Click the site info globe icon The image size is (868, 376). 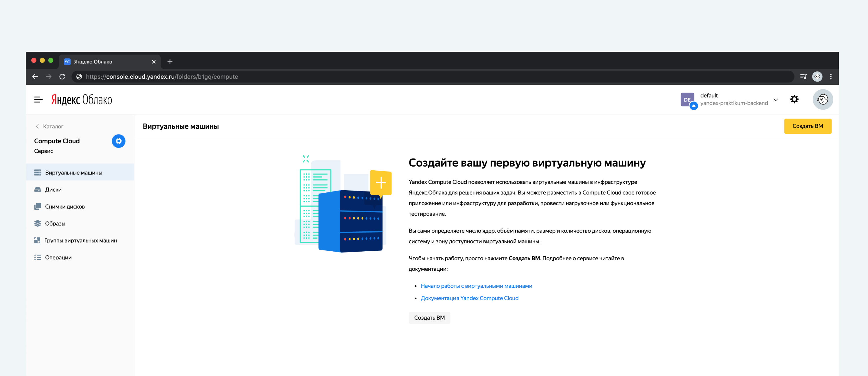(x=79, y=76)
